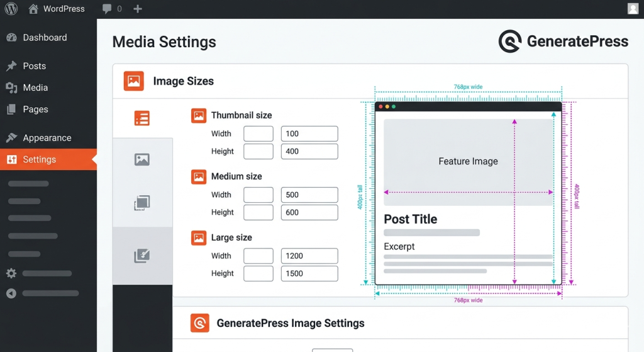
Task: Select the image edit tab icon
Action: click(142, 256)
